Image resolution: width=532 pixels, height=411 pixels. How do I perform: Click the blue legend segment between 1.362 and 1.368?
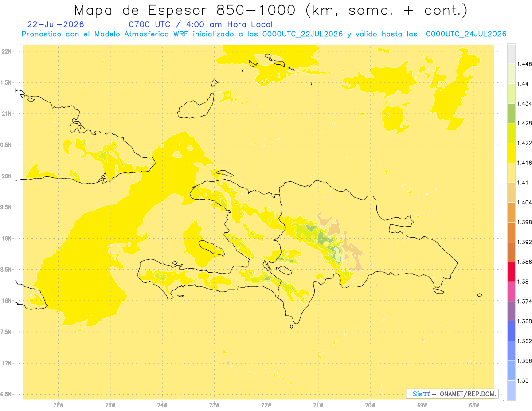(x=511, y=331)
